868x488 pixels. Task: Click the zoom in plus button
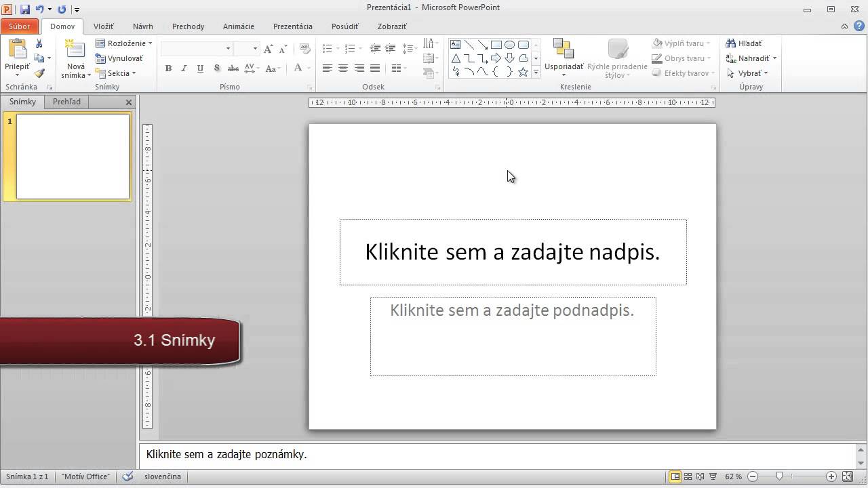pyautogui.click(x=831, y=476)
